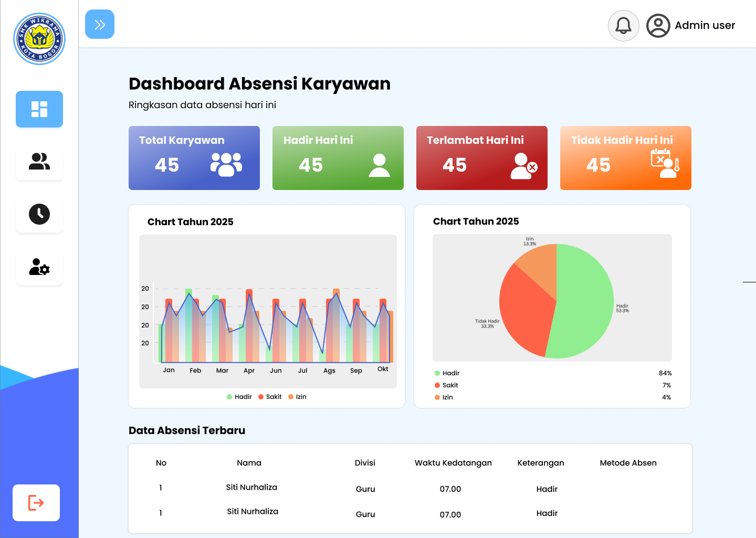The image size is (756, 538).
Task: Click the Admin user profile avatar
Action: (x=658, y=26)
